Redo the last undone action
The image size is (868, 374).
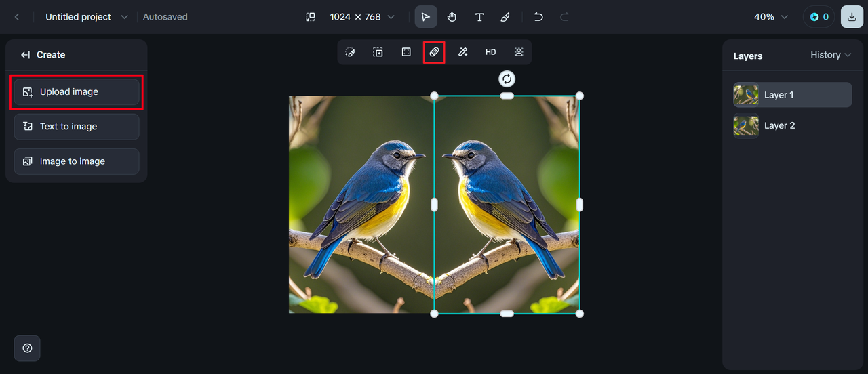point(564,17)
